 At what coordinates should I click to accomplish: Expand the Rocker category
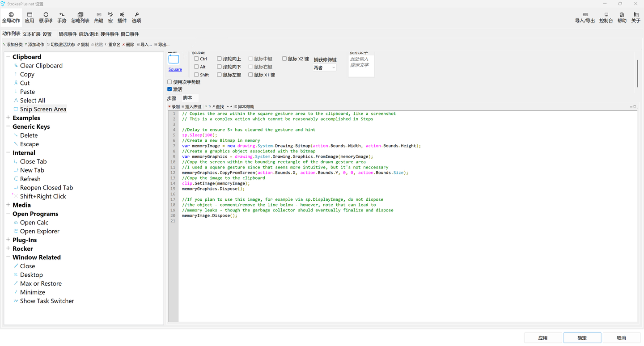(x=8, y=249)
